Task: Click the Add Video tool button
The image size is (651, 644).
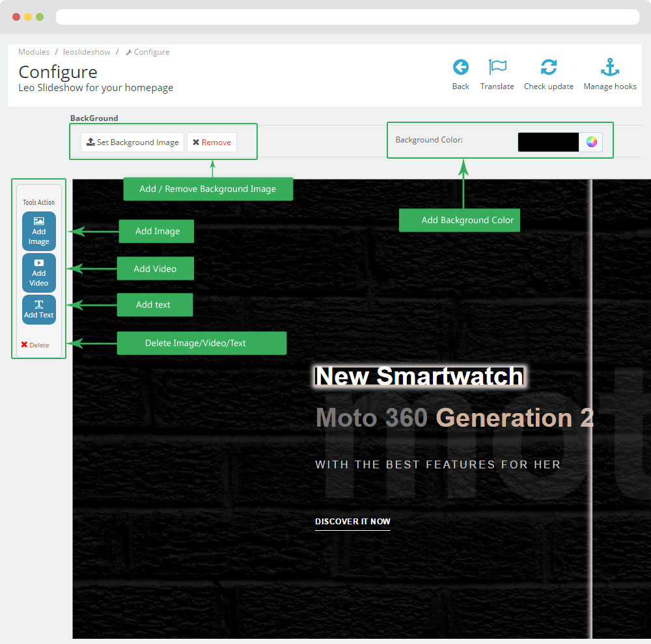Action: pyautogui.click(x=39, y=273)
